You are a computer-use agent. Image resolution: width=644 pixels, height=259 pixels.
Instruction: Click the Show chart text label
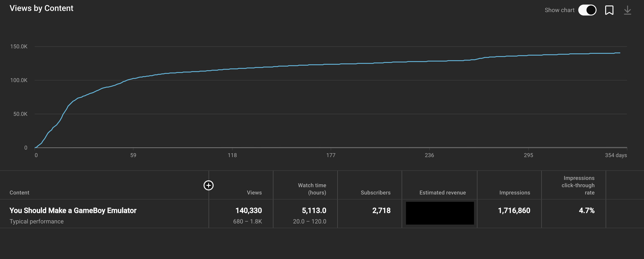(x=559, y=10)
